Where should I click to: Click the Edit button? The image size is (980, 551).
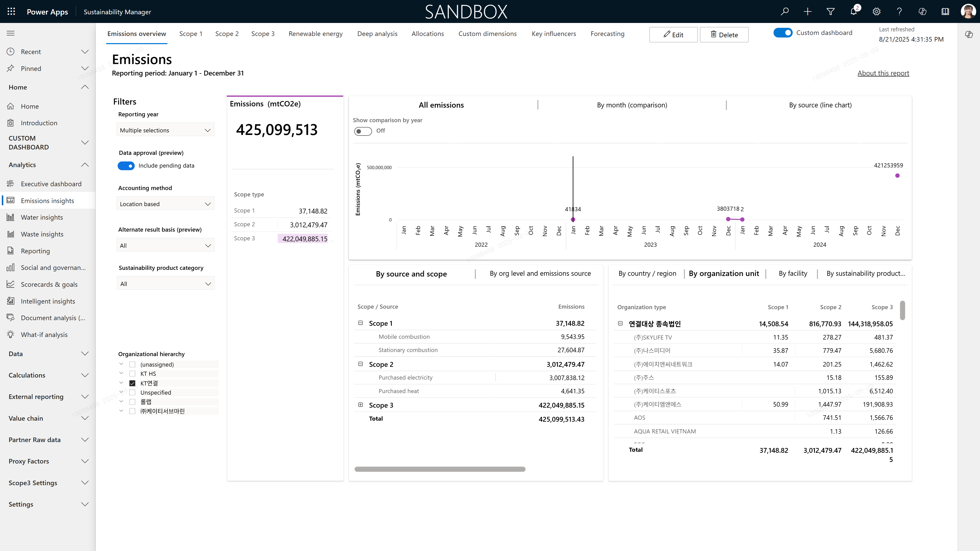pyautogui.click(x=673, y=35)
